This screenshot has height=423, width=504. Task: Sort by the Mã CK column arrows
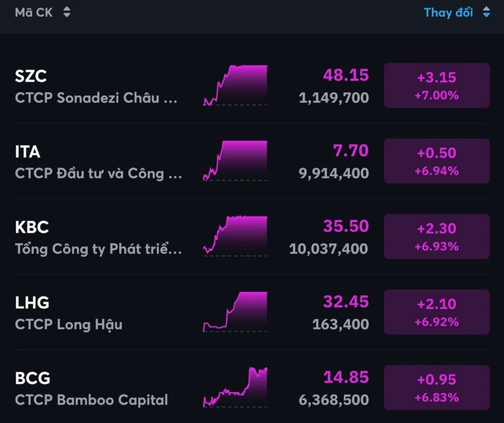click(67, 12)
